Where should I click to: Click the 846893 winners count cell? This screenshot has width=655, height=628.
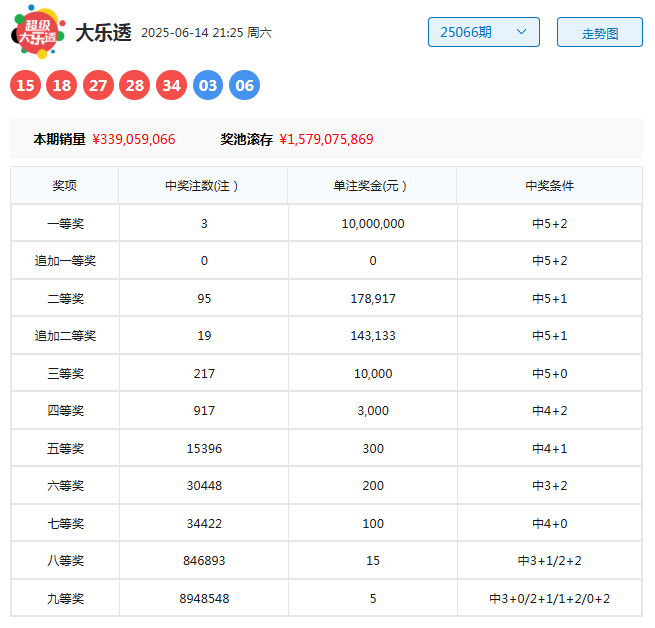coord(204,560)
